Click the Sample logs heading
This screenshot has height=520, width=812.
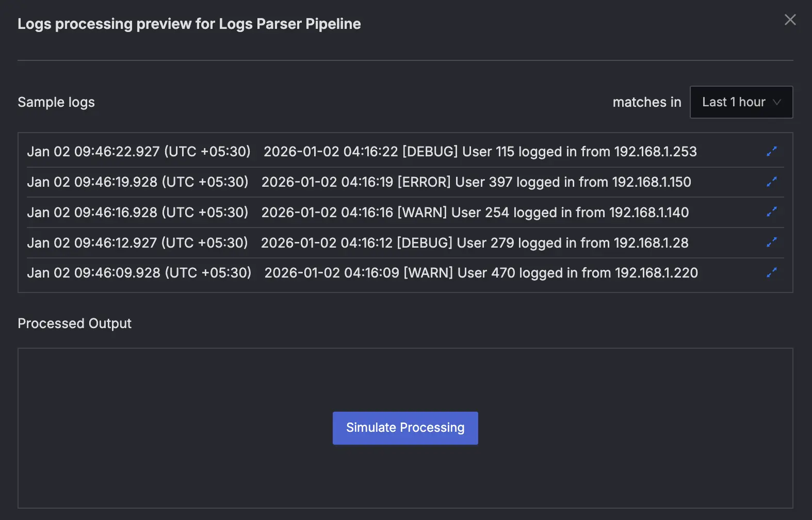(x=56, y=102)
